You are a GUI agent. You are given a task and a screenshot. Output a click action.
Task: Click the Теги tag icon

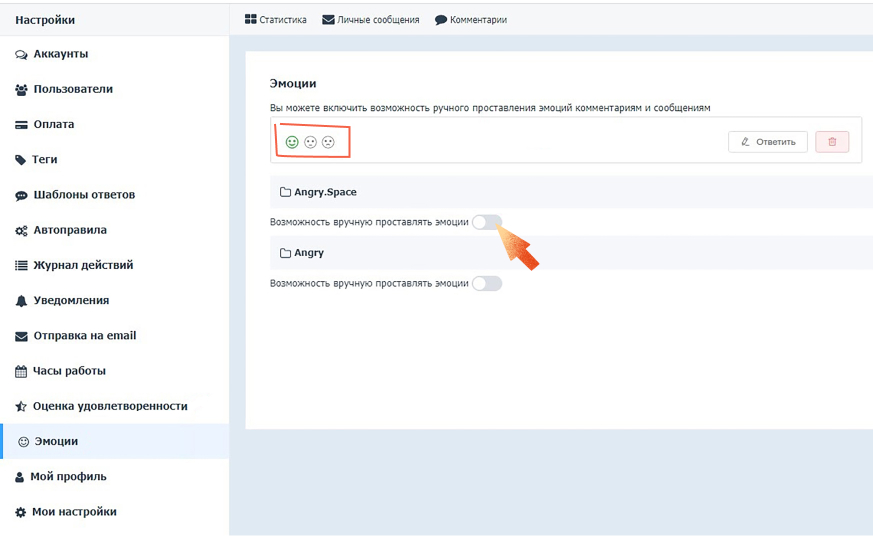(x=21, y=160)
